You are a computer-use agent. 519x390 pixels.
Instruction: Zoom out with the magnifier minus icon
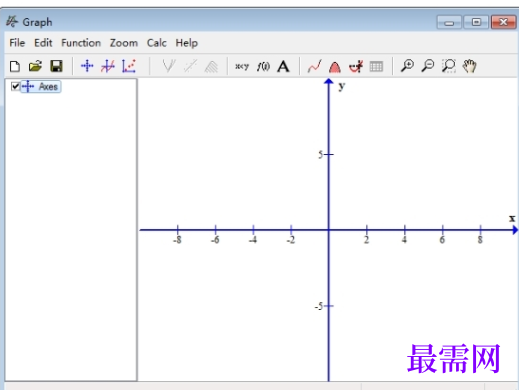coord(428,66)
